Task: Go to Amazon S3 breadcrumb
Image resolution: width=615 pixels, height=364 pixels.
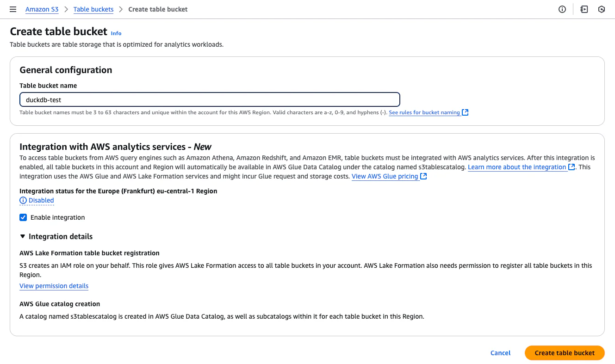Action: pos(42,9)
